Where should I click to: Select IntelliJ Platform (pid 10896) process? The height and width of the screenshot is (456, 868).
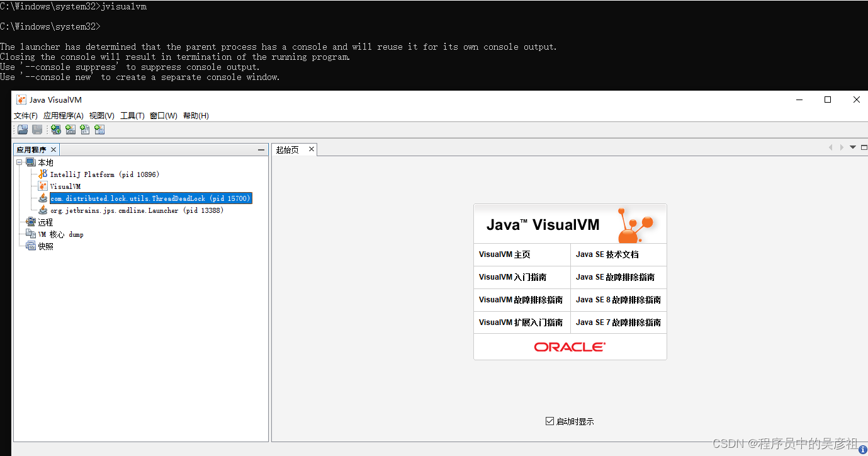point(104,174)
